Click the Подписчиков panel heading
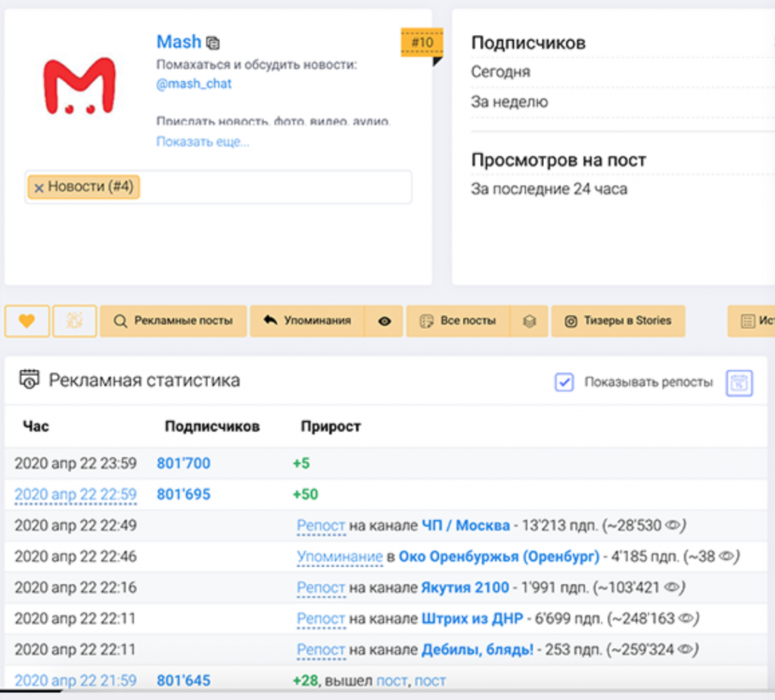The image size is (775, 700). 528,43
